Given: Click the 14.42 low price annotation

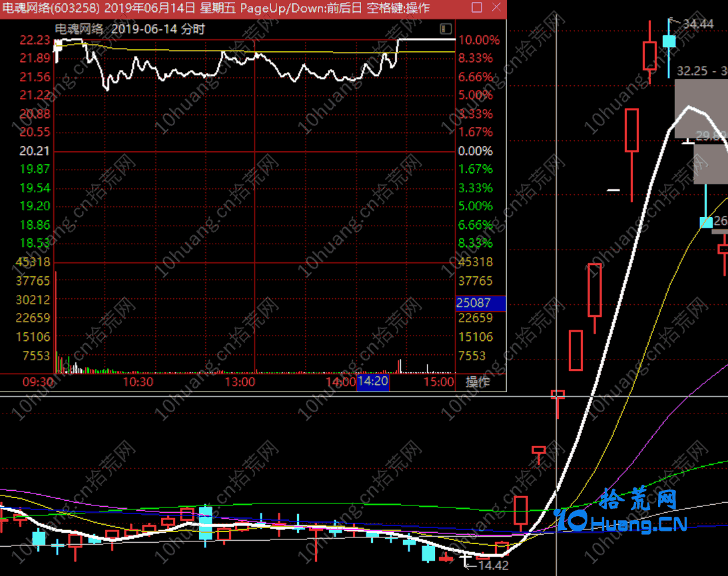Looking at the screenshot, I should (493, 565).
